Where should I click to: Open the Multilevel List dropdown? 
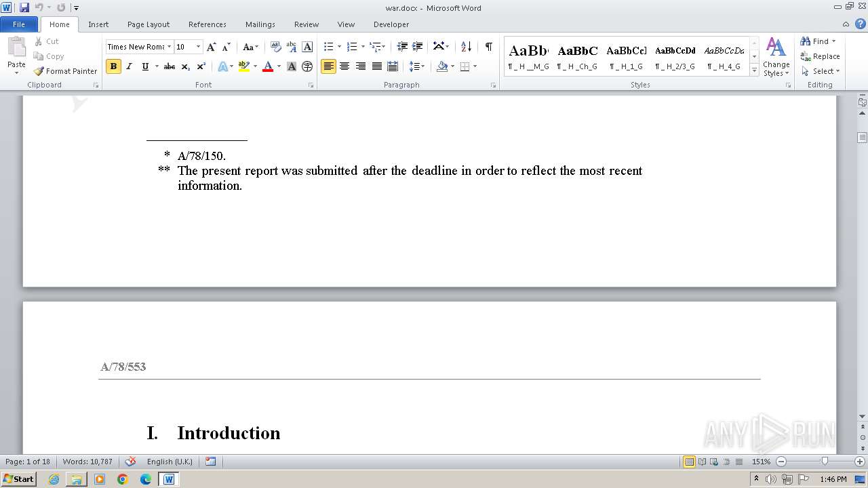pos(384,47)
